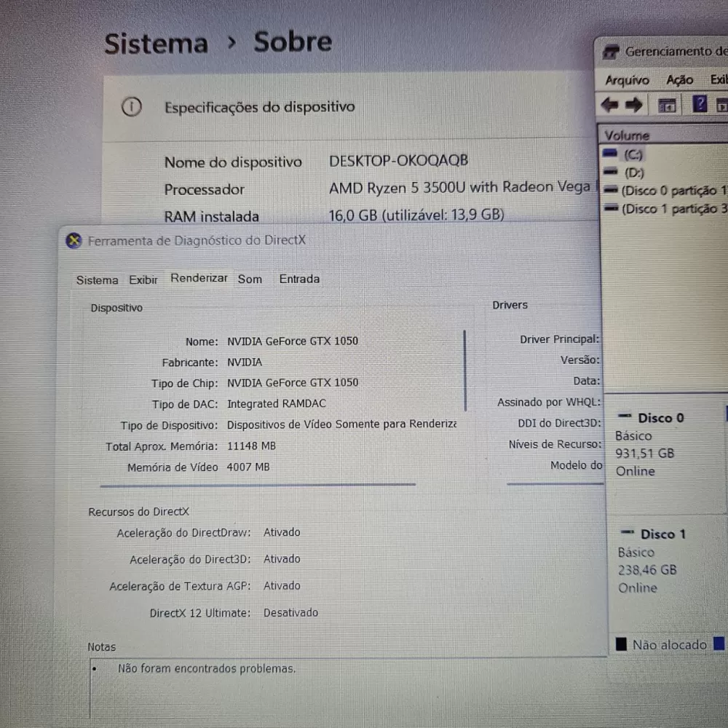Click the Desativado value for DirectX 12 Ultimate
This screenshot has width=728, height=728.
coord(290,613)
